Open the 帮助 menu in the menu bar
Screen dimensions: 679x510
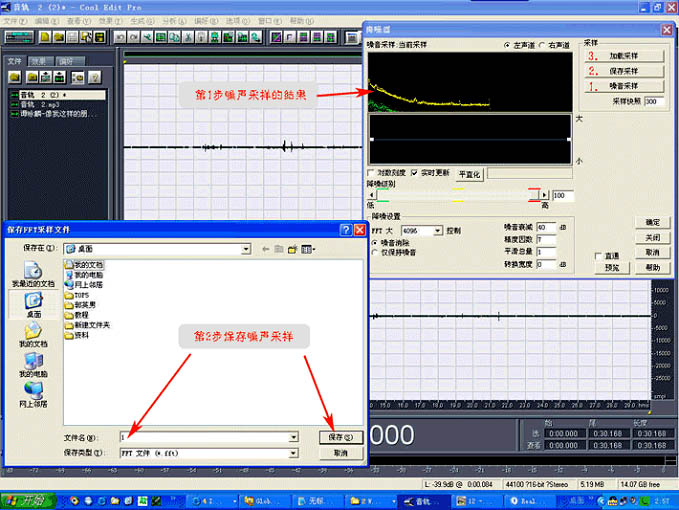(x=301, y=21)
